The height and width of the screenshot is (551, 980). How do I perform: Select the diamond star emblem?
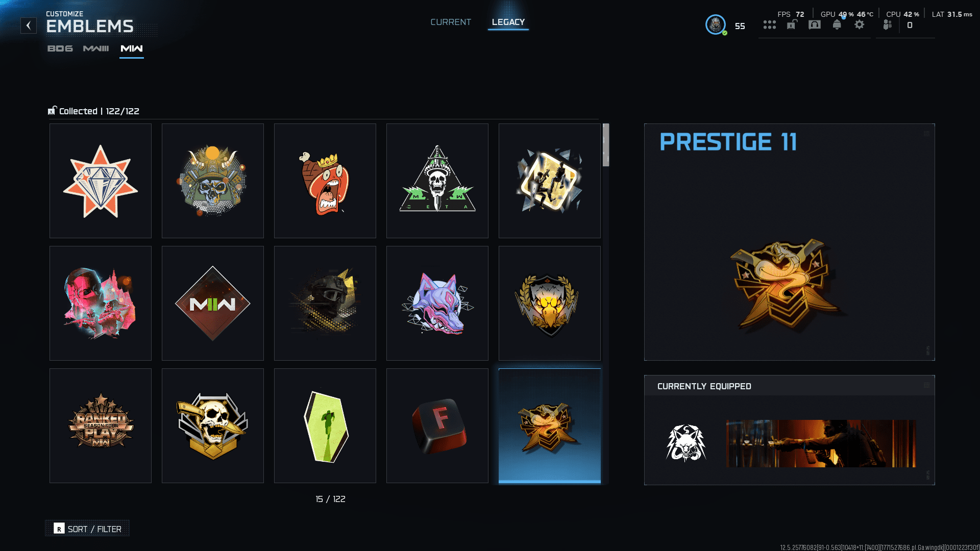coord(101,181)
